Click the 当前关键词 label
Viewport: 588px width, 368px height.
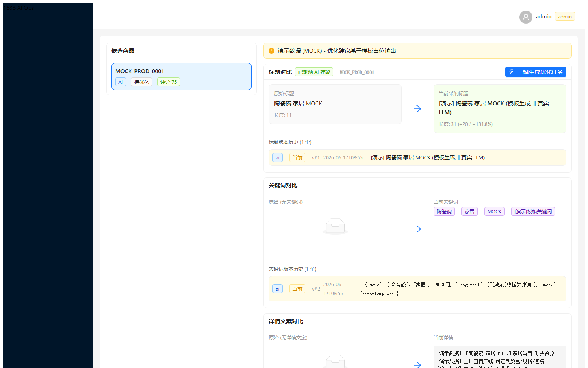(446, 202)
